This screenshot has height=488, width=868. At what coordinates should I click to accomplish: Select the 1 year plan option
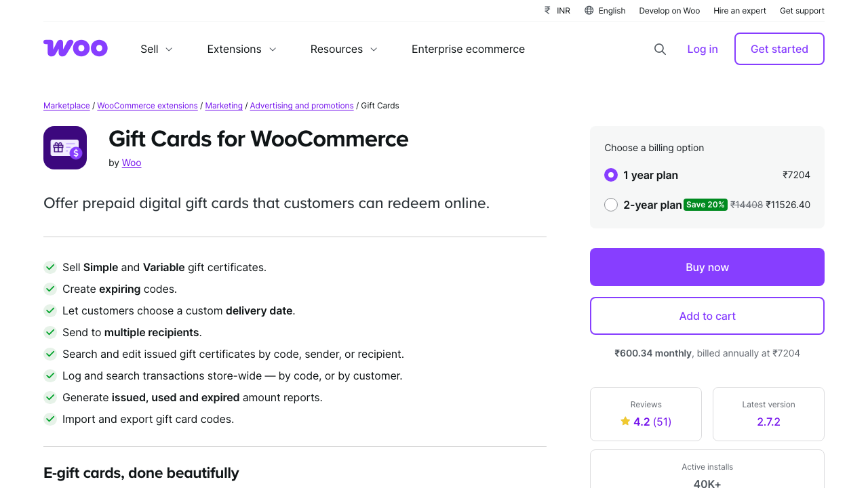pyautogui.click(x=610, y=174)
